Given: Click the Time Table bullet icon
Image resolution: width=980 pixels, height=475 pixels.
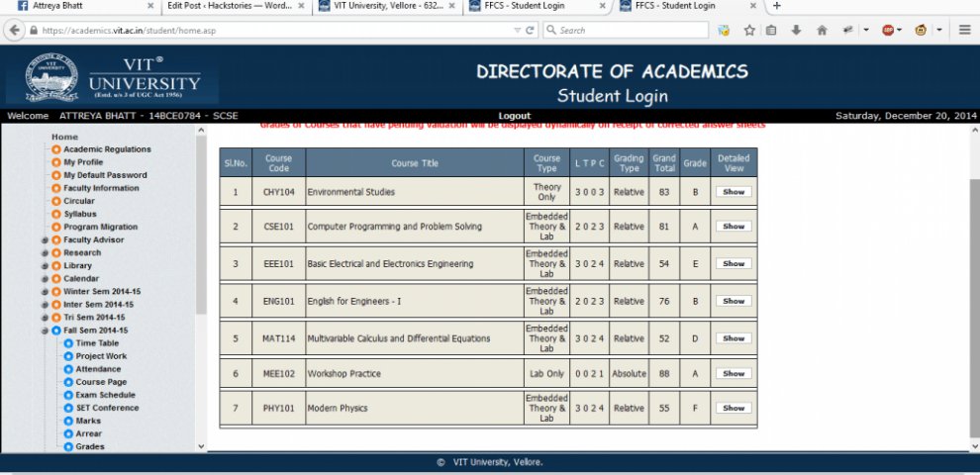Looking at the screenshot, I should 68,343.
